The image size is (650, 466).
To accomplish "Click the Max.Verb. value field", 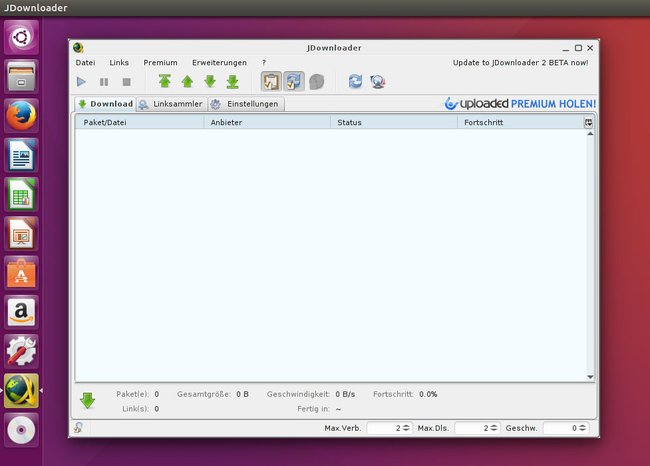I will point(384,428).
